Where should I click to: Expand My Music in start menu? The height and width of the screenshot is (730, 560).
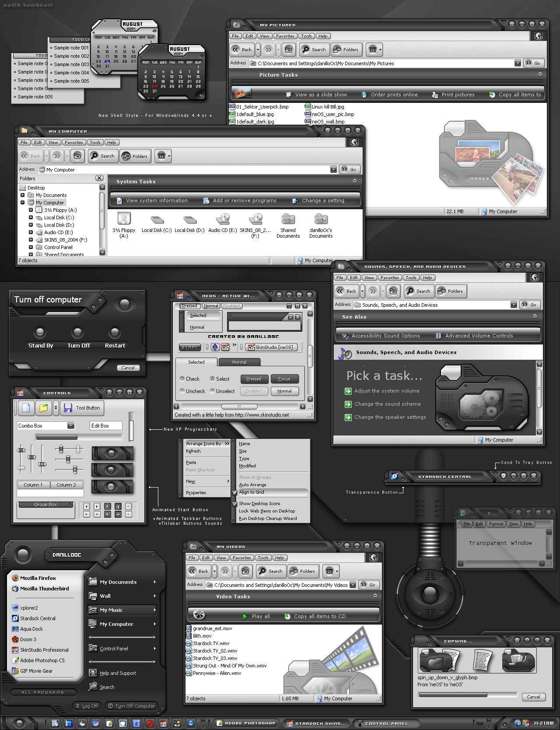[x=122, y=610]
